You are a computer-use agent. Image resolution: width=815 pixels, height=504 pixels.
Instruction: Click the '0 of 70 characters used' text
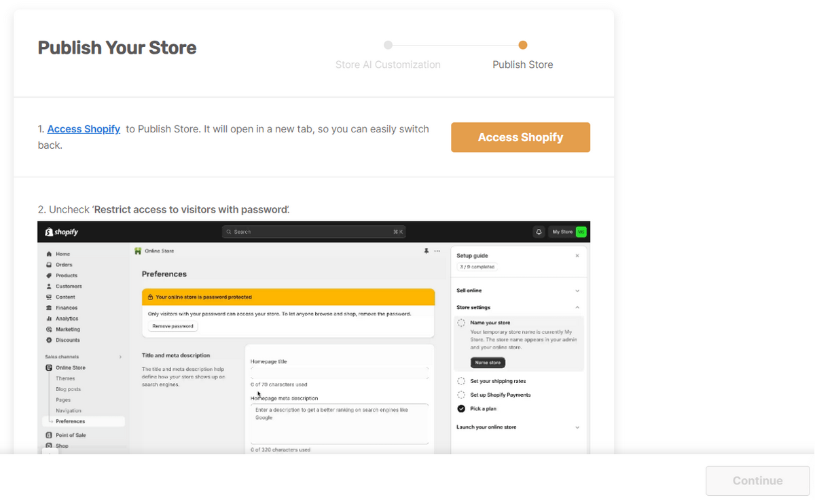pyautogui.click(x=279, y=384)
